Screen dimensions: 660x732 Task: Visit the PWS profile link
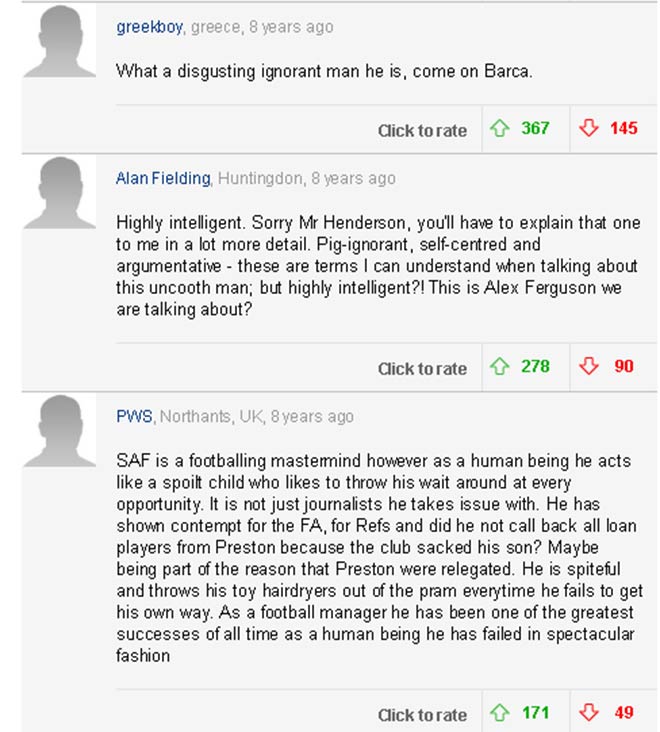pyautogui.click(x=134, y=416)
